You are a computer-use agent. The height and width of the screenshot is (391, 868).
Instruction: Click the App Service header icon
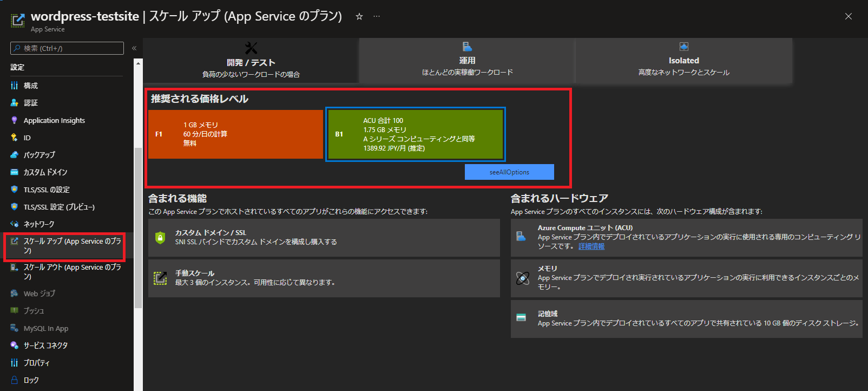tap(18, 21)
